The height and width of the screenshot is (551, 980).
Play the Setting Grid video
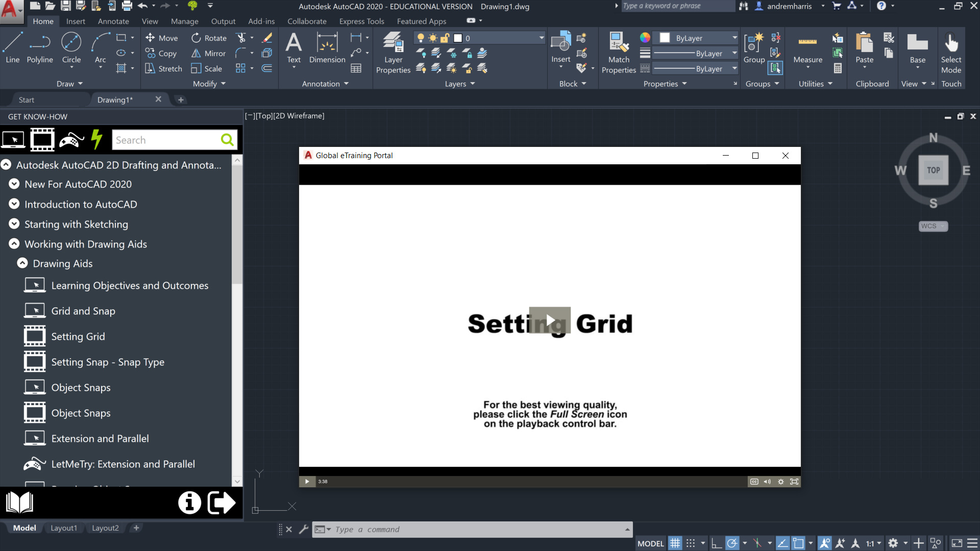click(550, 320)
